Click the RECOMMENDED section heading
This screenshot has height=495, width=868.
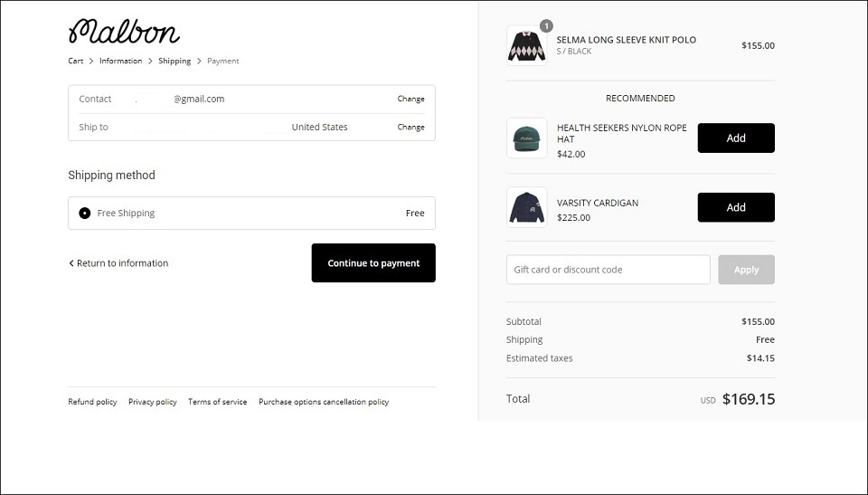click(640, 98)
